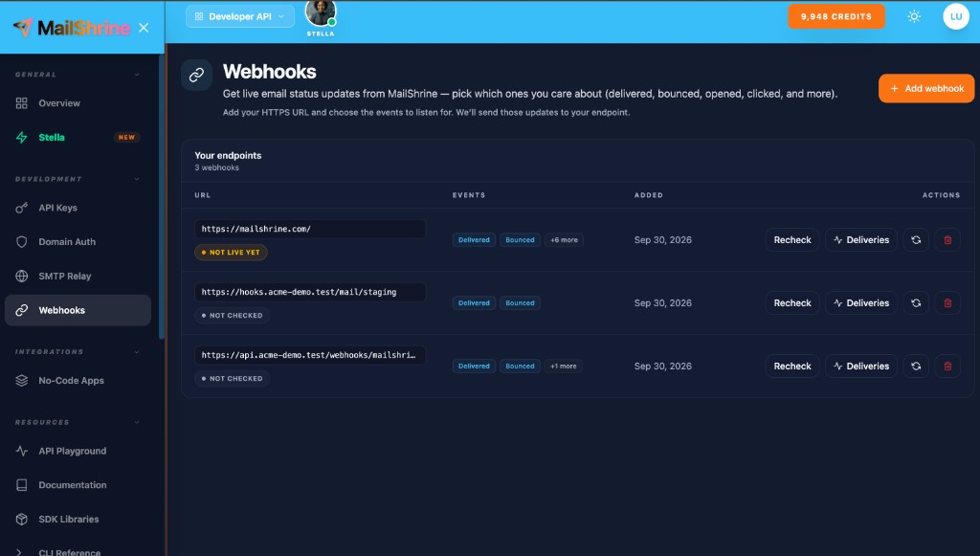Screen dimensions: 980x556
Task: Click refresh icon for staging webhook
Action: click(x=916, y=303)
